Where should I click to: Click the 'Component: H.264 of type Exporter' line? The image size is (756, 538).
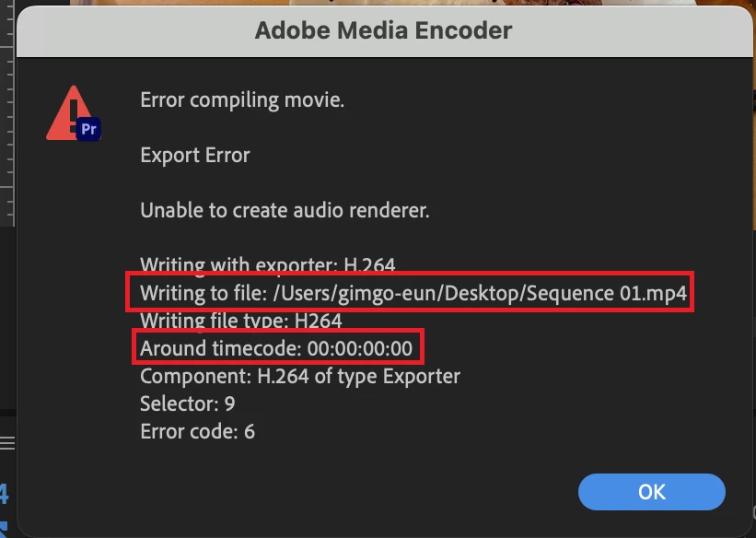[x=300, y=377]
